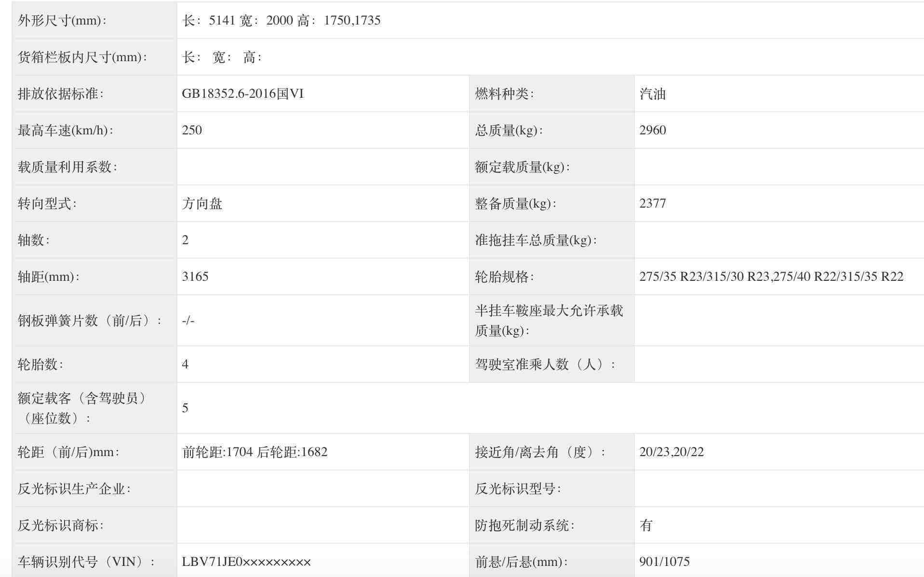The height and width of the screenshot is (577, 924).
Task: Click the 车辆识别代号（VIN） label
Action: 87,562
